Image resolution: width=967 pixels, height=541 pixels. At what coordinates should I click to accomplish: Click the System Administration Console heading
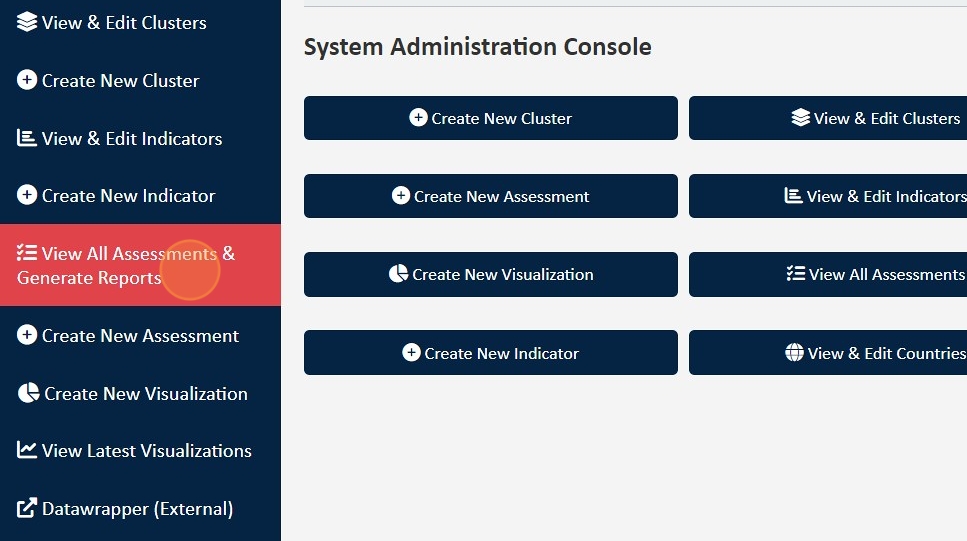(x=477, y=47)
